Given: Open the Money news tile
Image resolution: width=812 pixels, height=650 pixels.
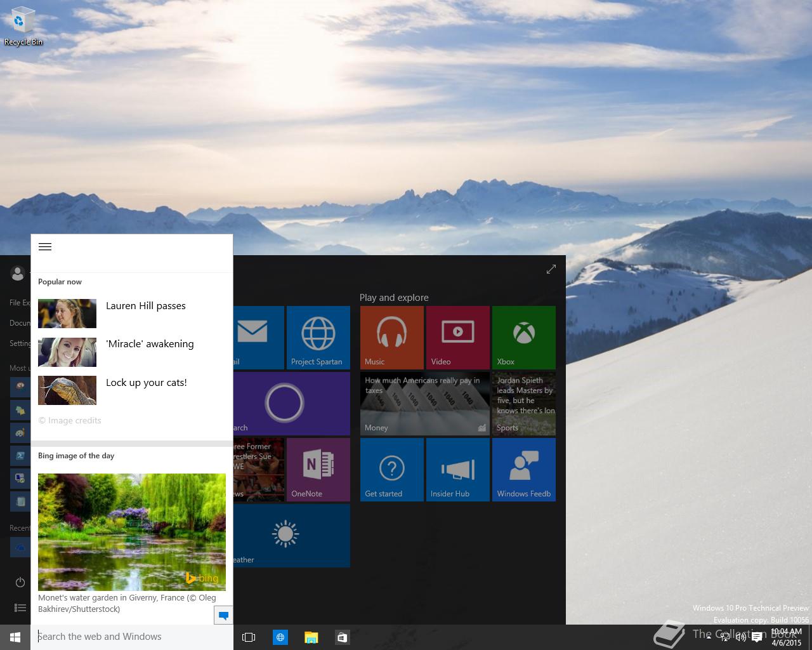Looking at the screenshot, I should coord(425,404).
